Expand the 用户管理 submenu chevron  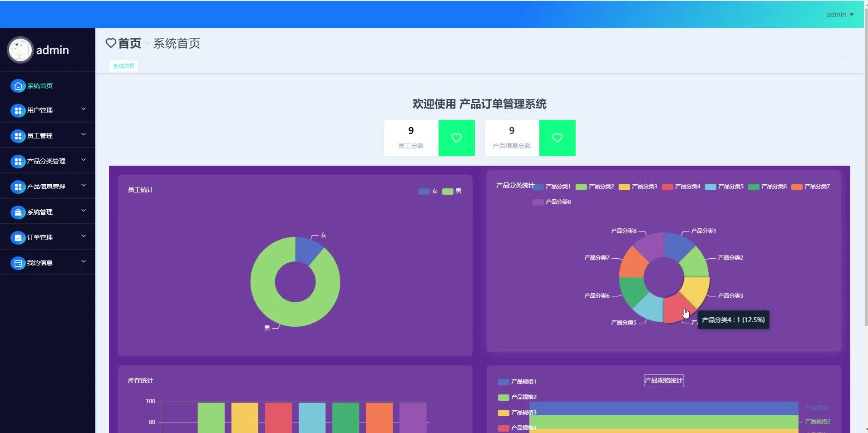(84, 109)
